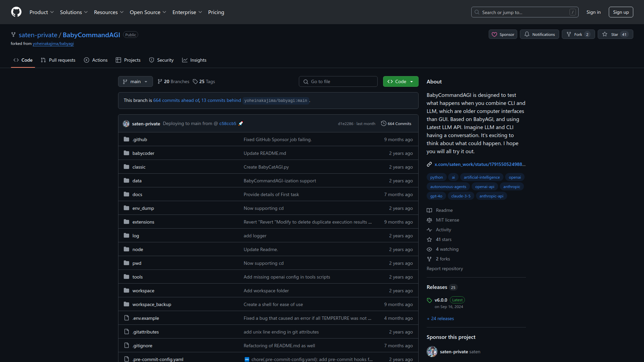Click the folder icon for extensions
Viewport: 644px width, 362px height.
(126, 222)
